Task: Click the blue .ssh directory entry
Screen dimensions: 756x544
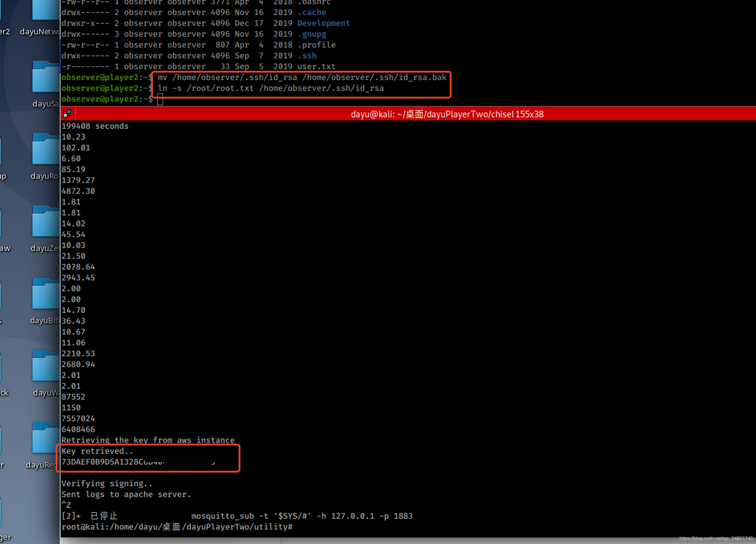Action: click(307, 56)
